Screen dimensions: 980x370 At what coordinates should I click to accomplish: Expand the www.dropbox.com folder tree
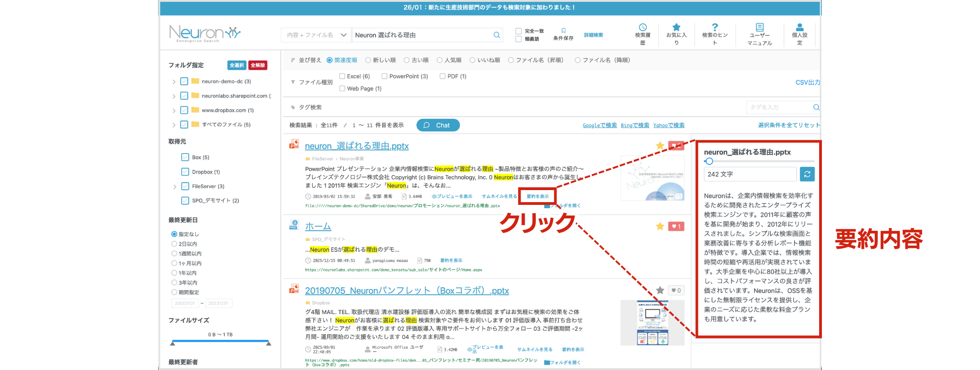click(174, 111)
